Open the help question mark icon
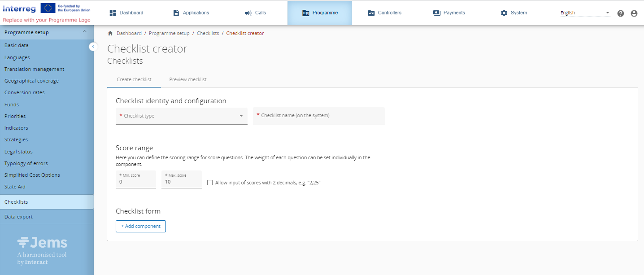 tap(621, 13)
